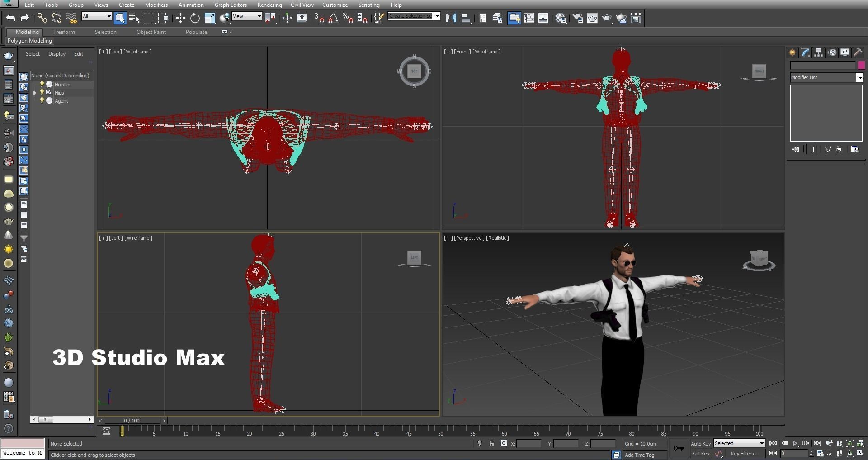Viewport: 868px width, 460px height.
Task: Toggle Selection Lock icon in status bar
Action: (491, 443)
